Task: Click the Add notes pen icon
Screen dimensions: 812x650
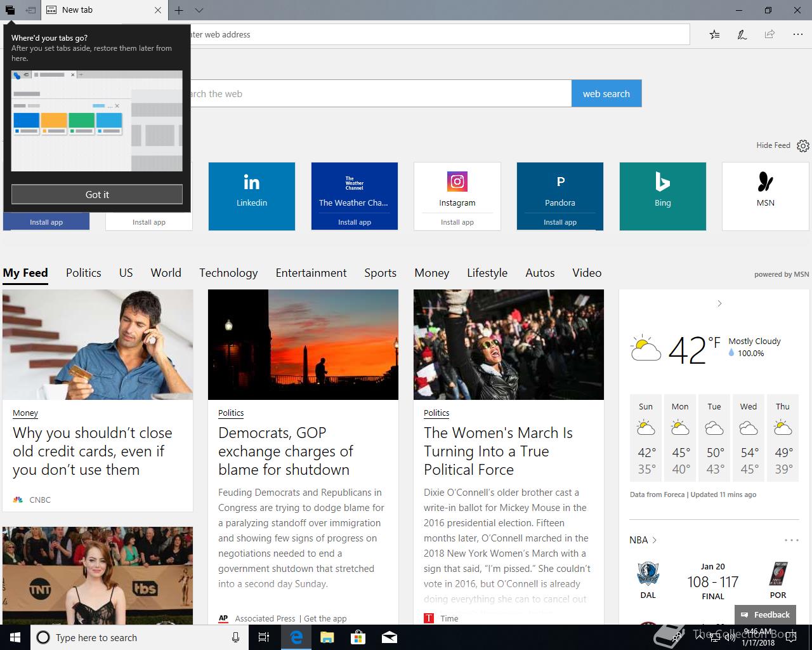Action: click(x=742, y=34)
